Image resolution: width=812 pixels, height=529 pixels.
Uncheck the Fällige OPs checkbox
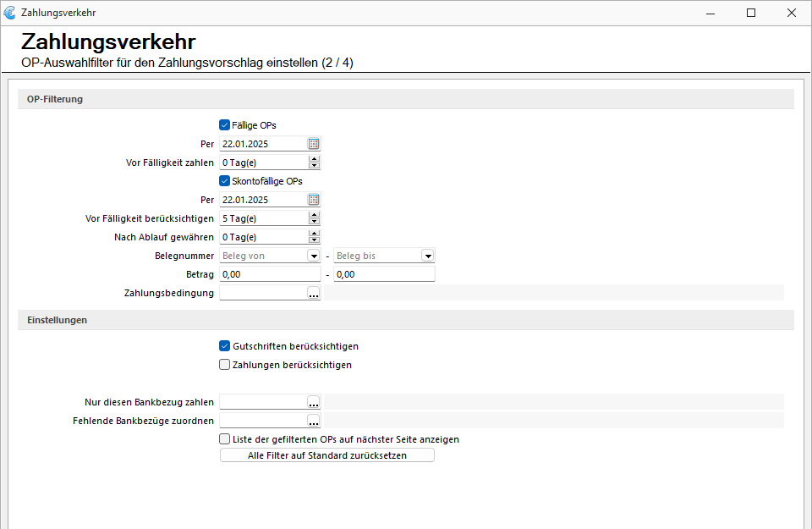pyautogui.click(x=224, y=125)
